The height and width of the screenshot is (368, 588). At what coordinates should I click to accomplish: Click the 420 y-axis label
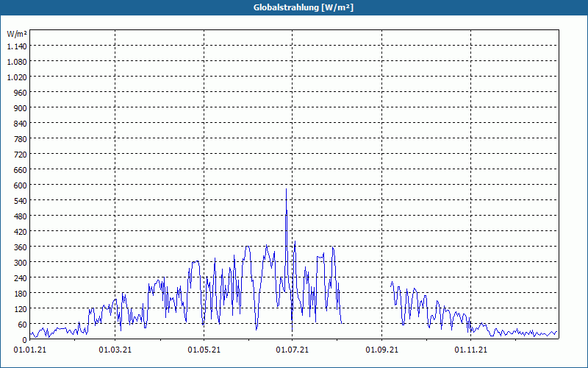pyautogui.click(x=21, y=232)
